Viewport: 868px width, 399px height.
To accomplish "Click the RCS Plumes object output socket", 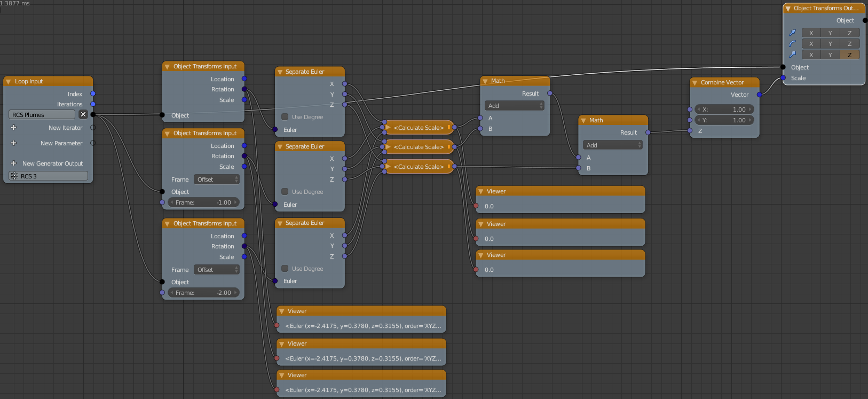I will (93, 114).
